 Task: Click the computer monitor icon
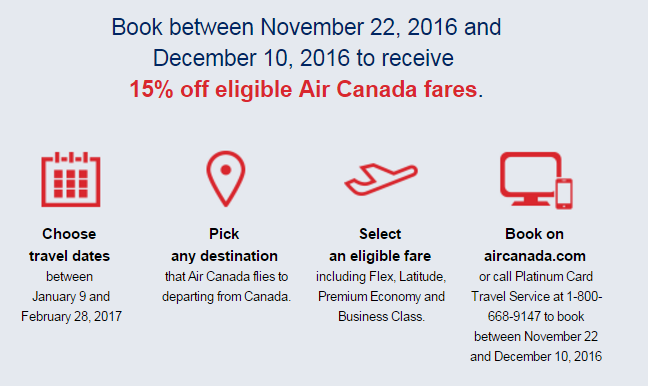click(531, 178)
